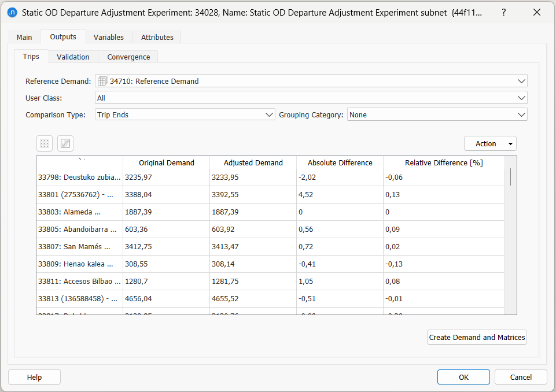
Task: Open the Reference Demand dropdown
Action: point(520,81)
